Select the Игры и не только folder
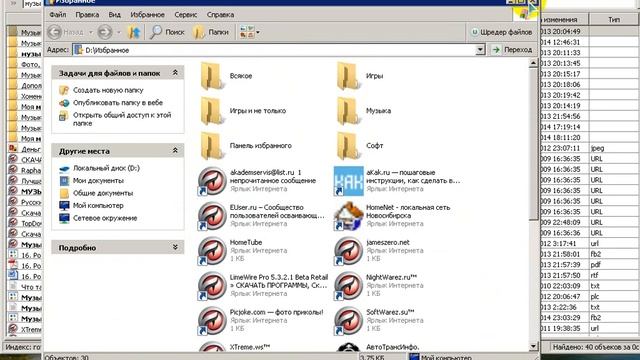 (x=212, y=111)
